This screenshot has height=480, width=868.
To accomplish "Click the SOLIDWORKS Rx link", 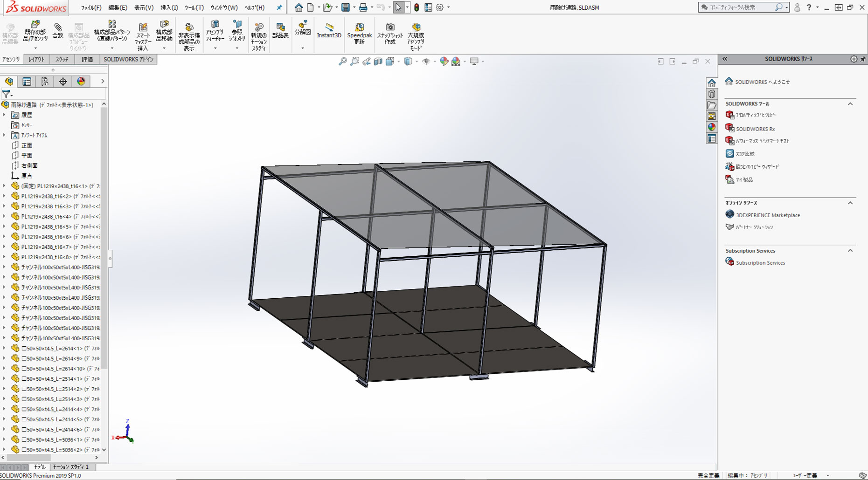I will 755,129.
